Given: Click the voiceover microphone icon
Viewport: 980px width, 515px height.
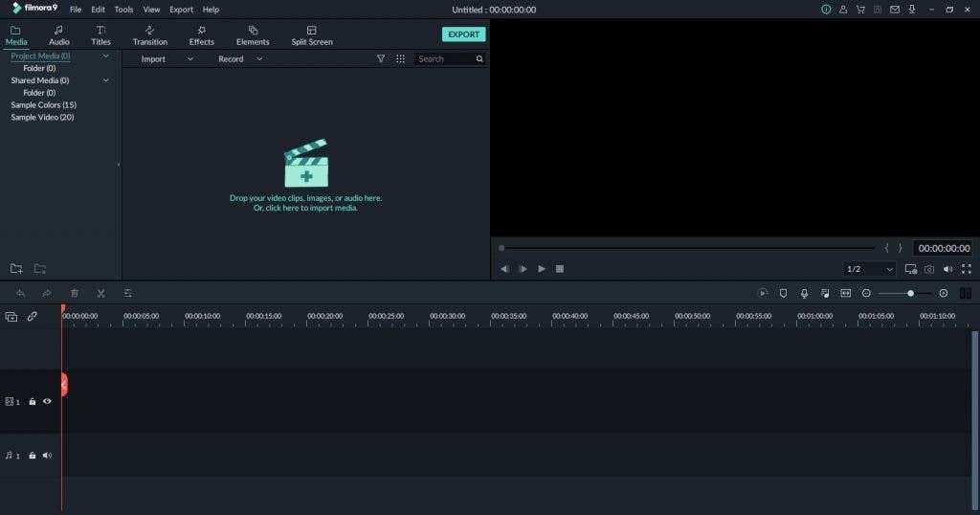Looking at the screenshot, I should 804,293.
